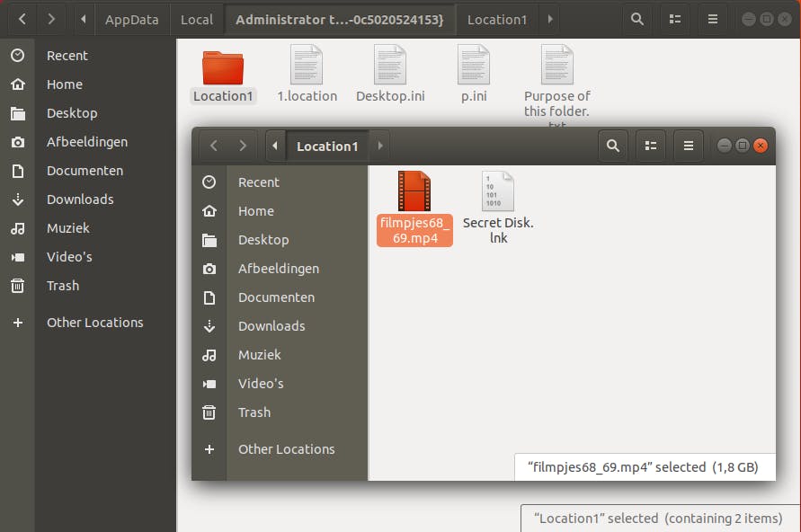Click the "filmpjes68_69.mp4" selected status text
The width and height of the screenshot is (801, 532).
(x=643, y=467)
